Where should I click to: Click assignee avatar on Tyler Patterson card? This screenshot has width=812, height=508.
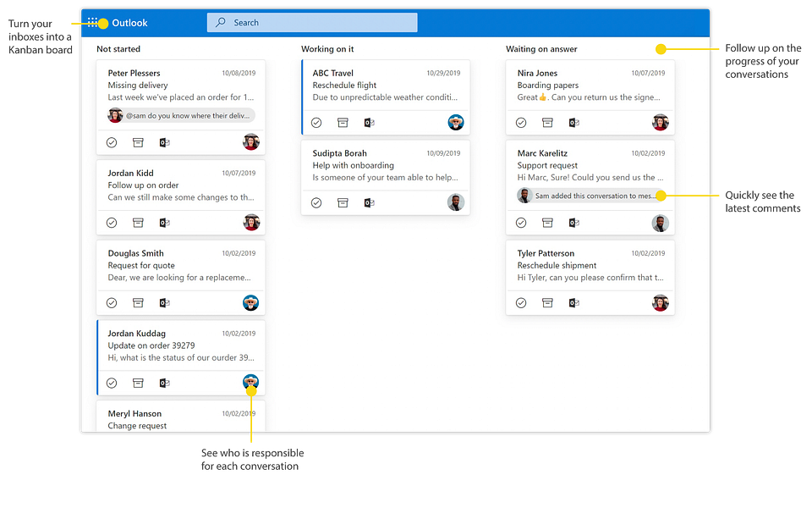coord(661,303)
